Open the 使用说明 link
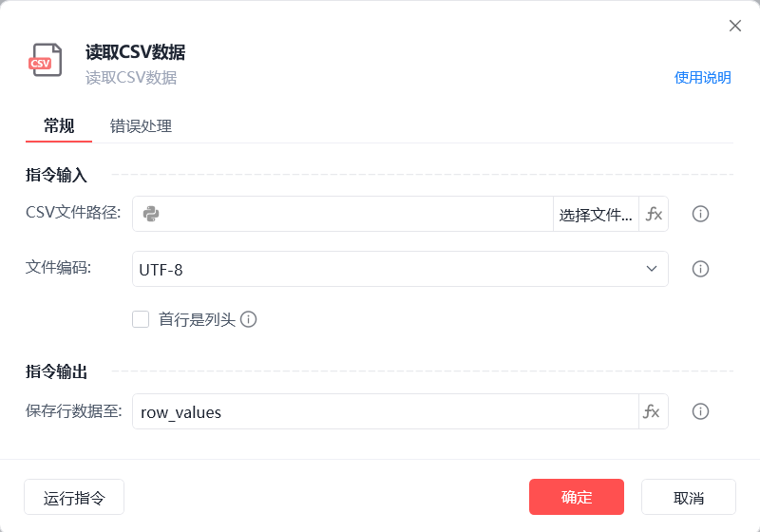The height and width of the screenshot is (532, 760). coord(702,78)
